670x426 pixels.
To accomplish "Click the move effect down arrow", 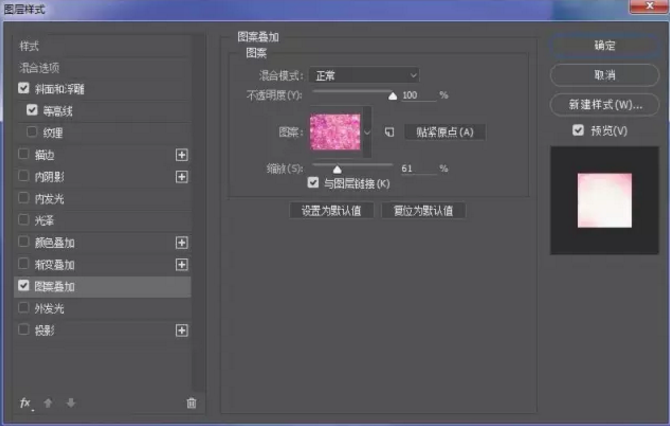I will point(71,402).
